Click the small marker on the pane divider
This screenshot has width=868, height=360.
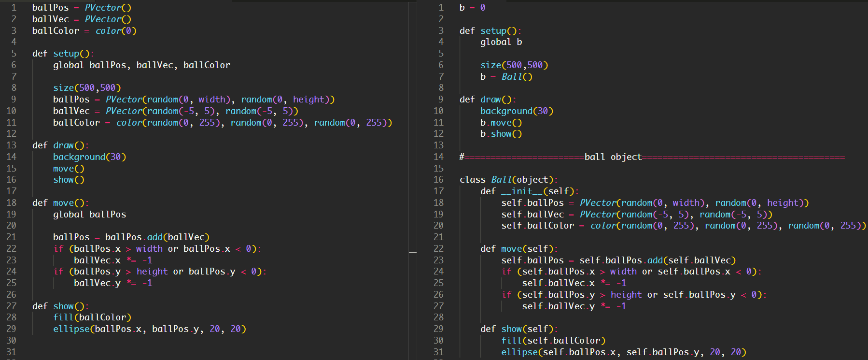pyautogui.click(x=412, y=252)
